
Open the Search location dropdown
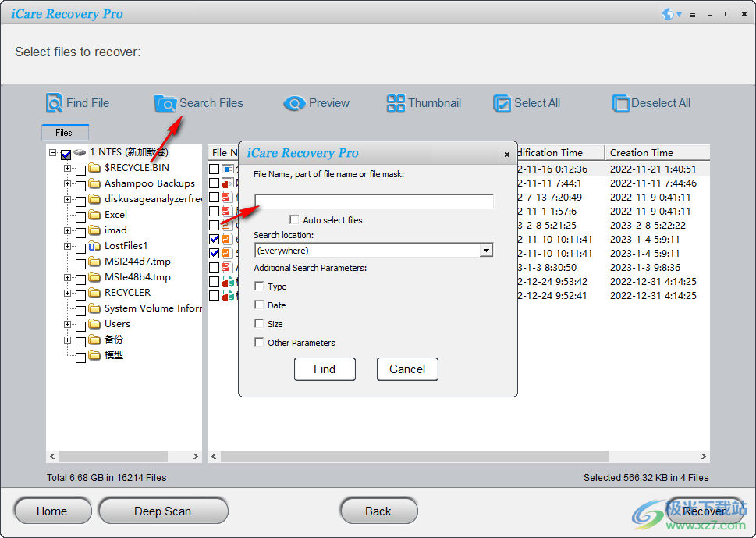(487, 250)
